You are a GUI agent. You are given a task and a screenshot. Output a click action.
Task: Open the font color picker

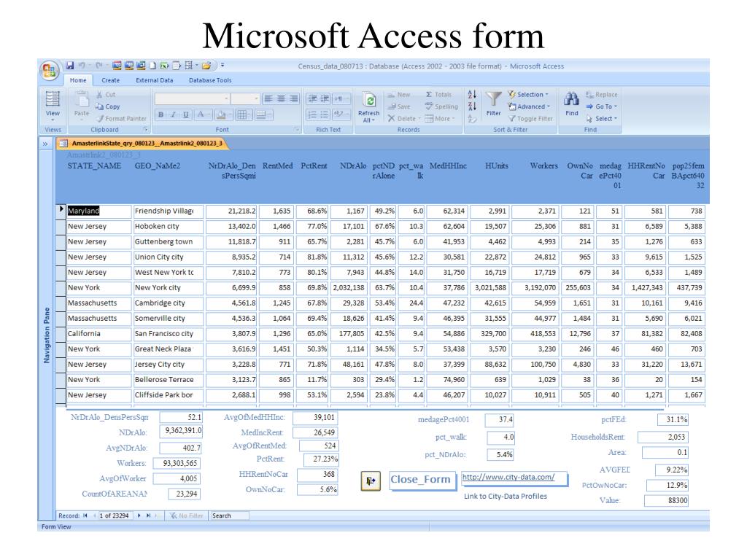coord(204,114)
